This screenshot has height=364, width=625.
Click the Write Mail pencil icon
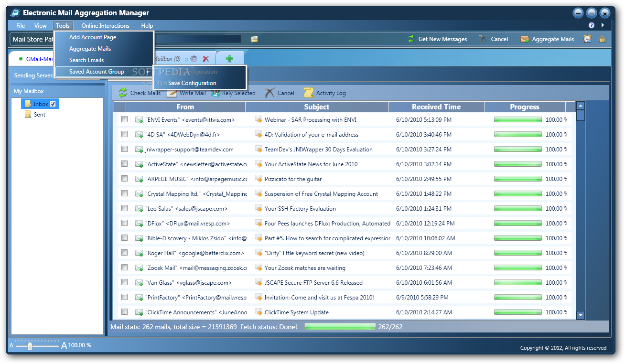[172, 93]
